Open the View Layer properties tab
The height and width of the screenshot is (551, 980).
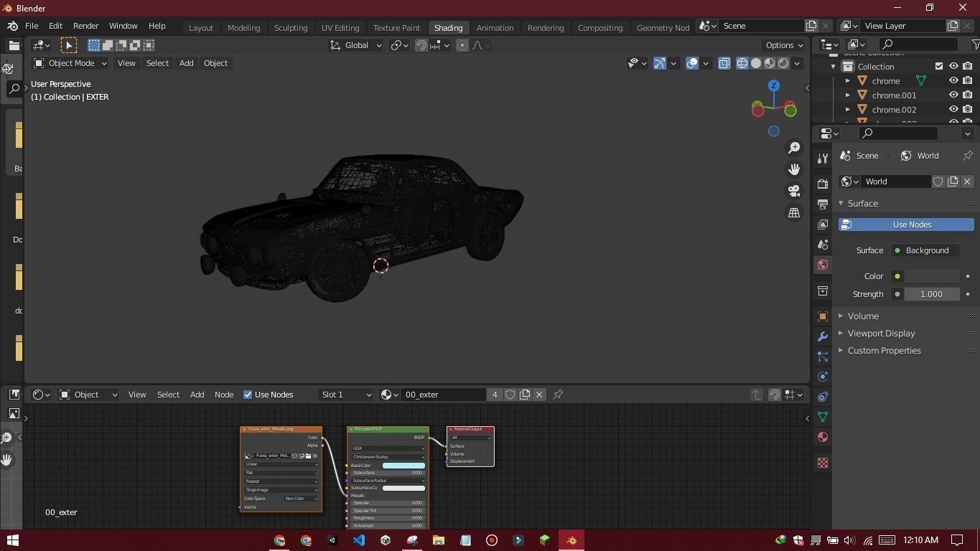[823, 225]
